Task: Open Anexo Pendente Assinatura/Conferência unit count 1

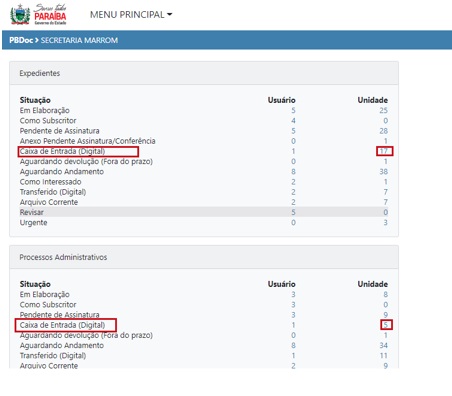Action: 386,141
